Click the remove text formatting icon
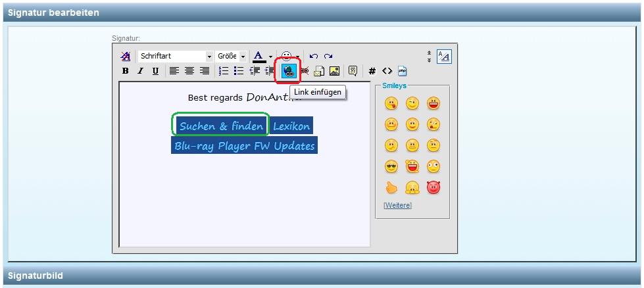Screen dimensions: 644x288 pos(125,57)
